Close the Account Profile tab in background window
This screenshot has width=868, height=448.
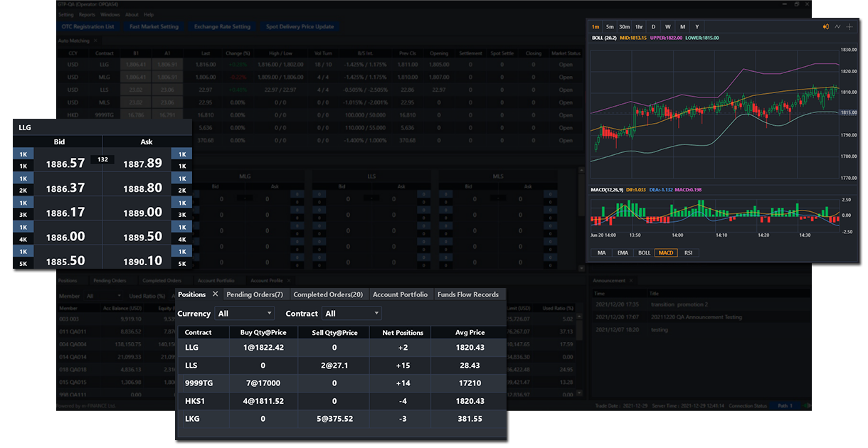coord(289,280)
